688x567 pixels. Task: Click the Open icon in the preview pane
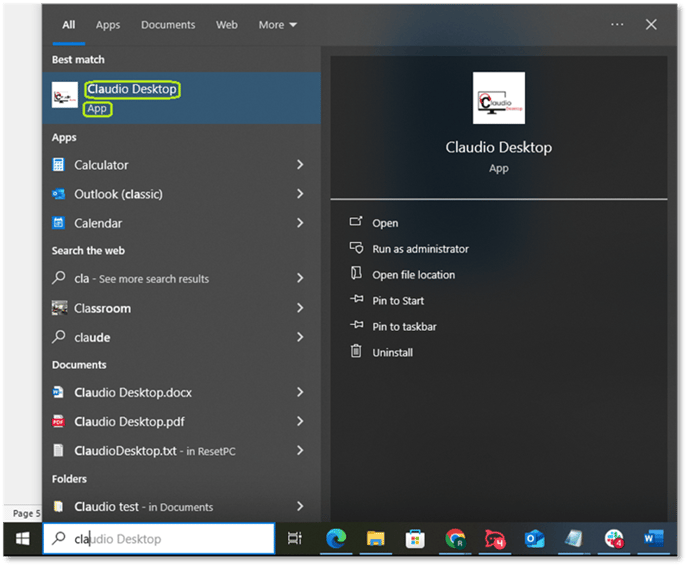pyautogui.click(x=356, y=221)
